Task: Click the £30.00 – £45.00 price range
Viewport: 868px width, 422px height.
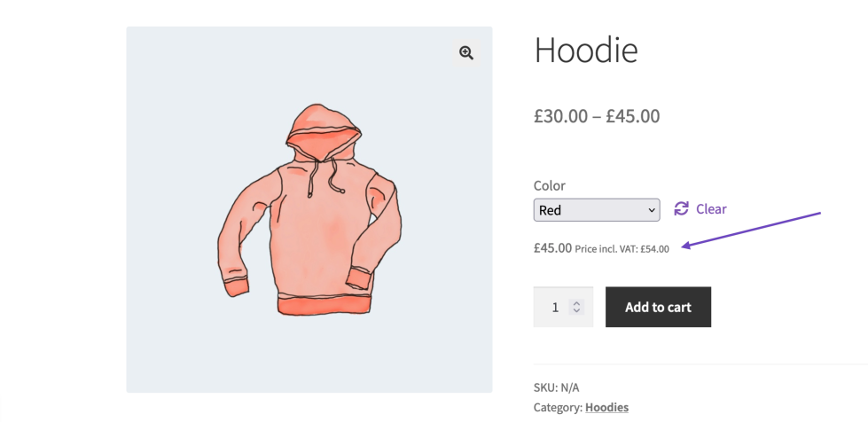Action: (x=597, y=116)
